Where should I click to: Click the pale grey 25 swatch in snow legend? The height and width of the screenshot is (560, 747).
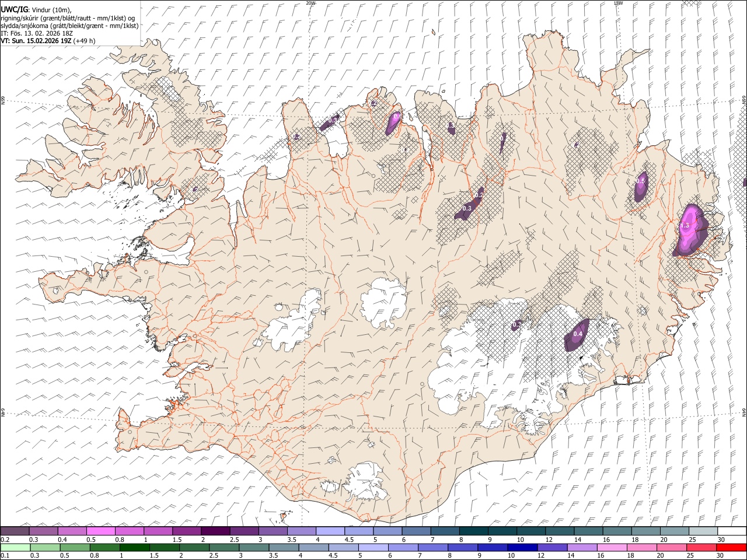(x=704, y=531)
